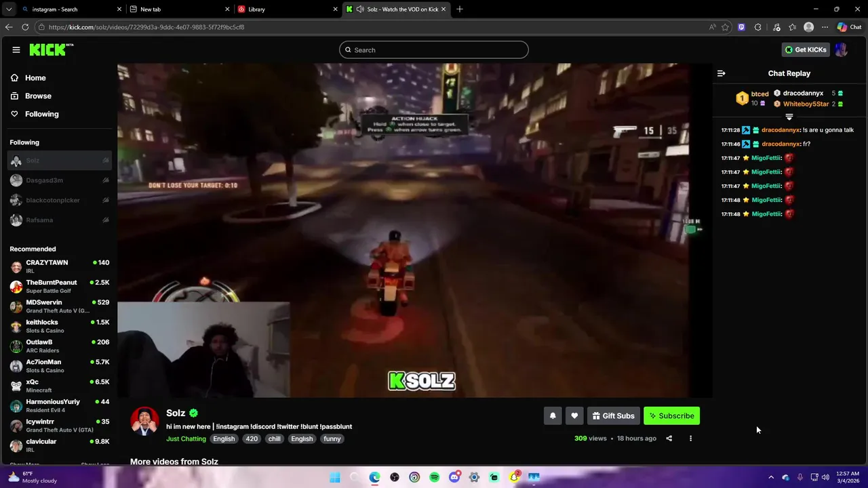Expand the chat leaderboard chevron
Image resolution: width=868 pixels, height=488 pixels.
789,117
